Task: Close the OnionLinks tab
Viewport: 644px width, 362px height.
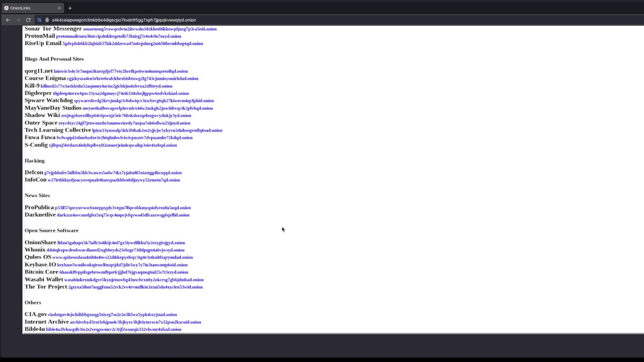Action: 59,8
